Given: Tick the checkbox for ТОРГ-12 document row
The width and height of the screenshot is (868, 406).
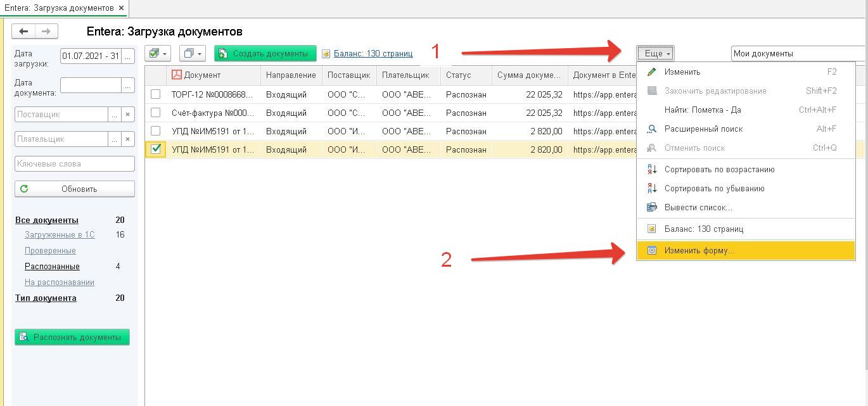Looking at the screenshot, I should tap(155, 94).
